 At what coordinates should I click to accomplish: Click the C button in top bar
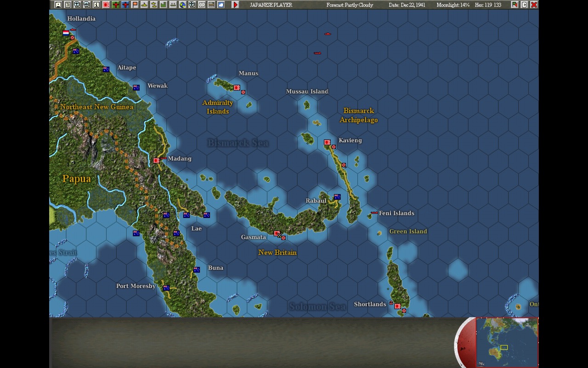pyautogui.click(x=524, y=5)
